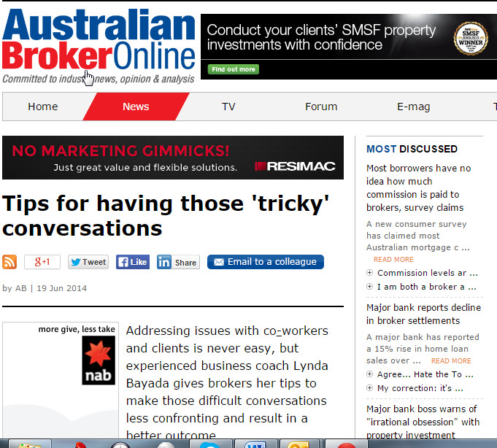Click the 'A new consumer survey' excerpt text
497x448 pixels.
point(417,236)
